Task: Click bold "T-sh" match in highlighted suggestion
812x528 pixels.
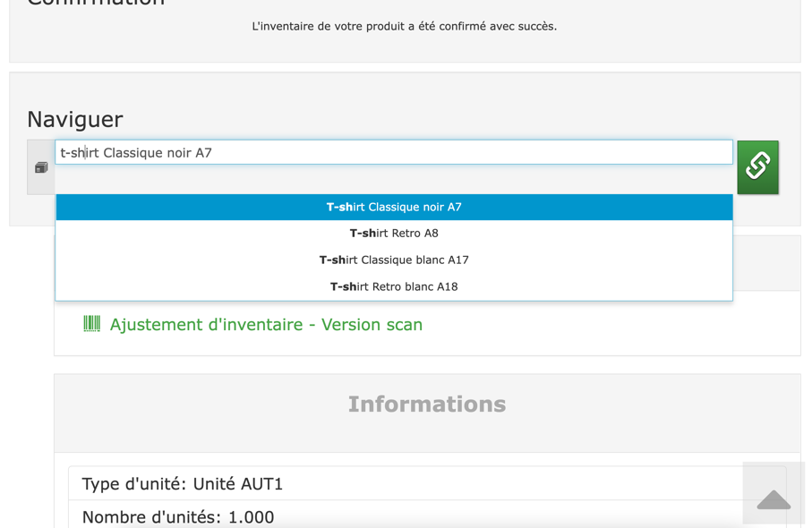Action: 339,207
